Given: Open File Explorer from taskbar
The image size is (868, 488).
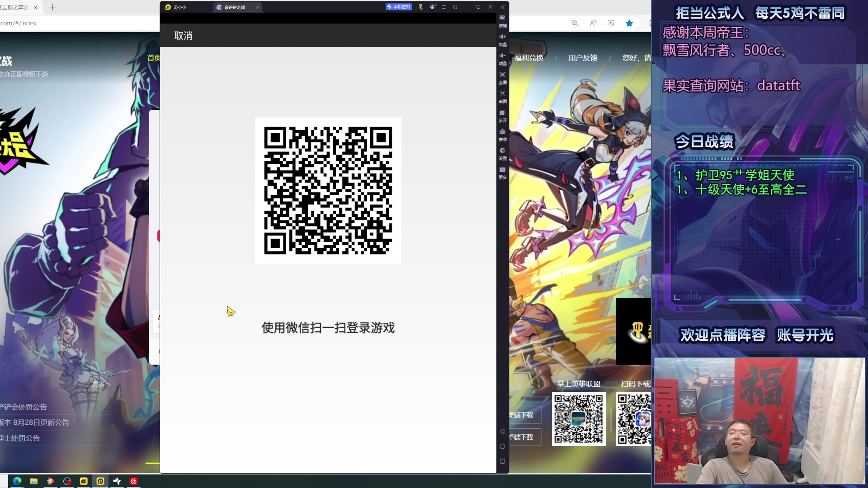Looking at the screenshot, I should (34, 481).
